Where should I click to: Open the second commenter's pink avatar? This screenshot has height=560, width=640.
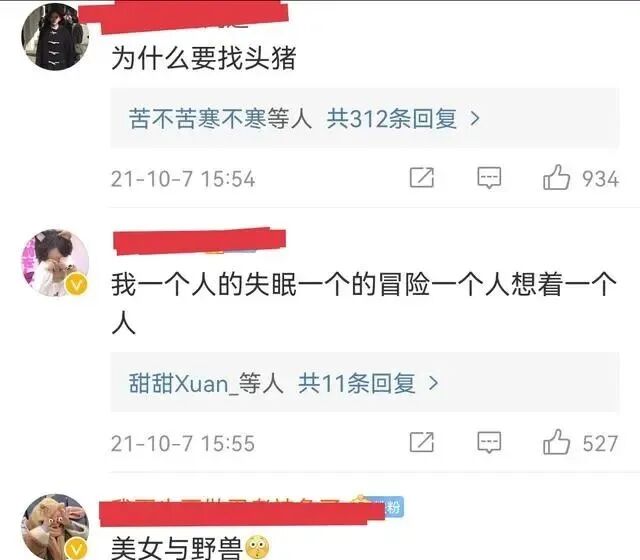click(55, 263)
